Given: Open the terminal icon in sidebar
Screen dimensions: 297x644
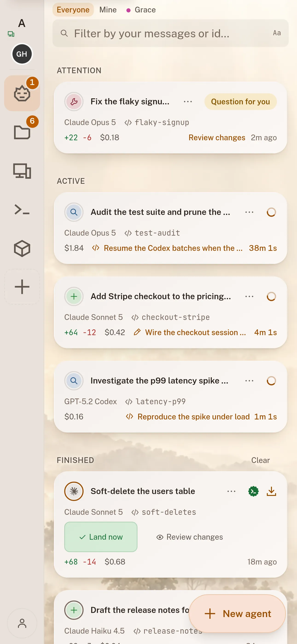Looking at the screenshot, I should (22, 210).
